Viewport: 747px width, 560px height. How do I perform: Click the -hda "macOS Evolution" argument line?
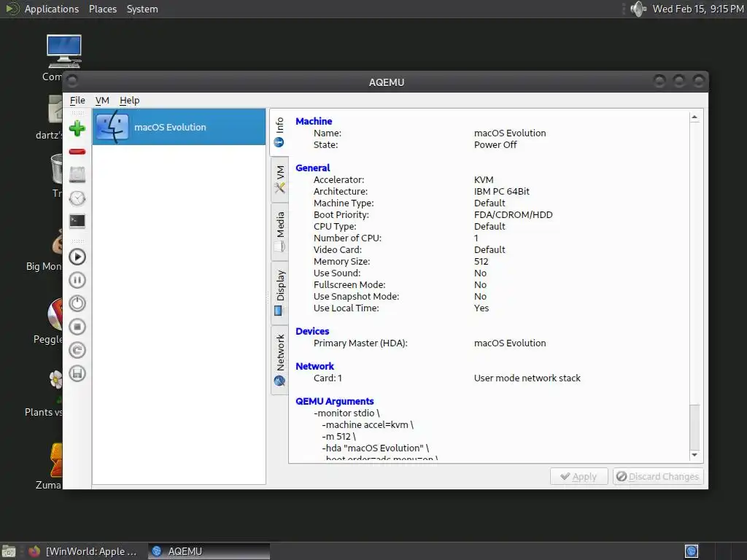click(376, 448)
